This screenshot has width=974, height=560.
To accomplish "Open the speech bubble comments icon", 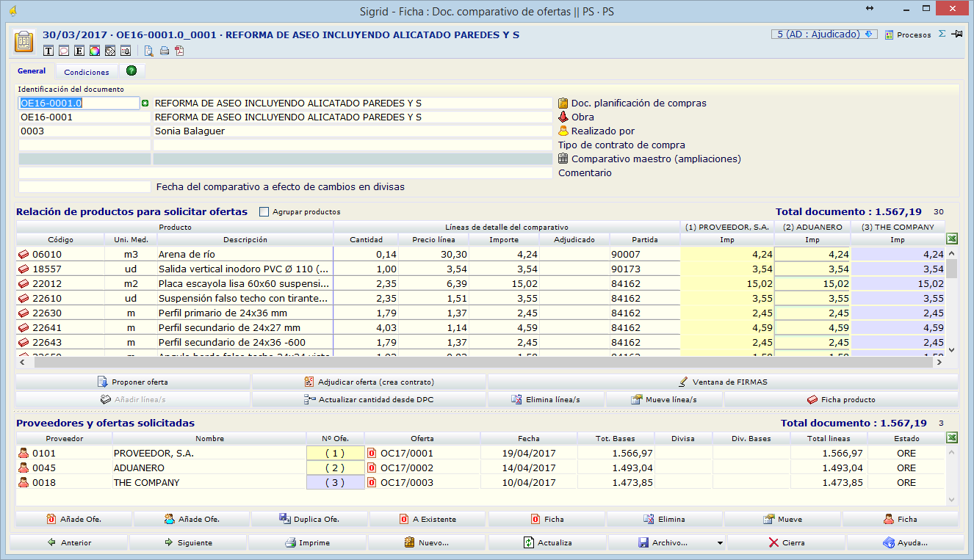I will (x=64, y=51).
